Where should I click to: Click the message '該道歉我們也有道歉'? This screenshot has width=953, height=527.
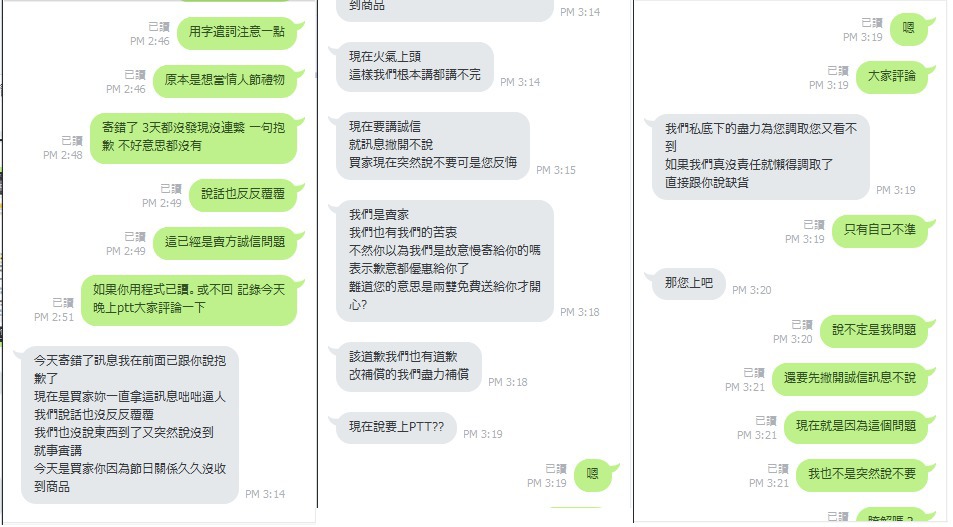pyautogui.click(x=409, y=367)
